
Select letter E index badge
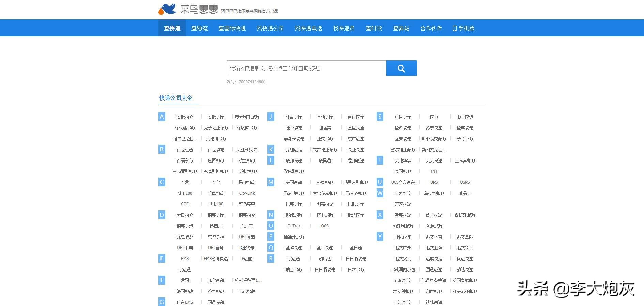(162, 259)
